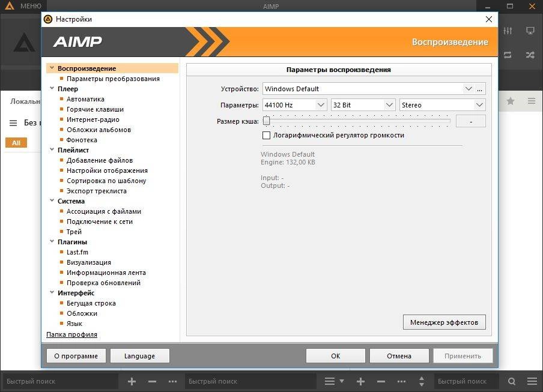Click right Быстрый поиск field
The height and width of the screenshot is (392, 543).
click(466, 381)
